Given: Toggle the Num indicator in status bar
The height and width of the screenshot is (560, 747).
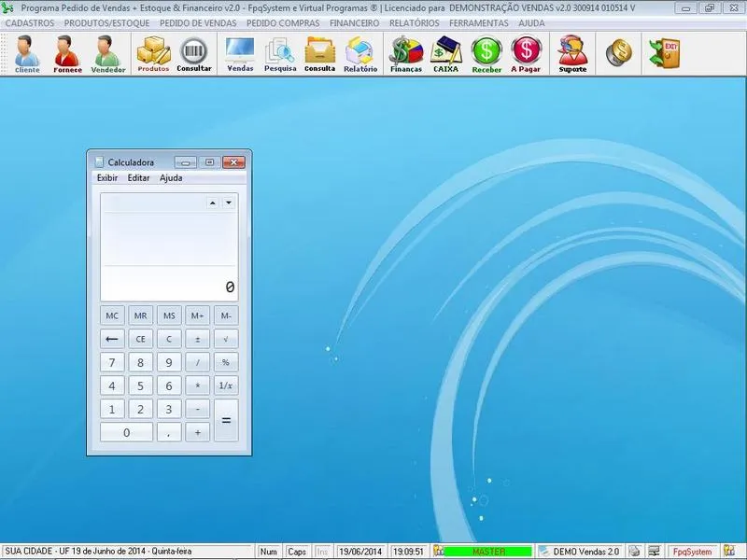Looking at the screenshot, I should click(x=269, y=552).
